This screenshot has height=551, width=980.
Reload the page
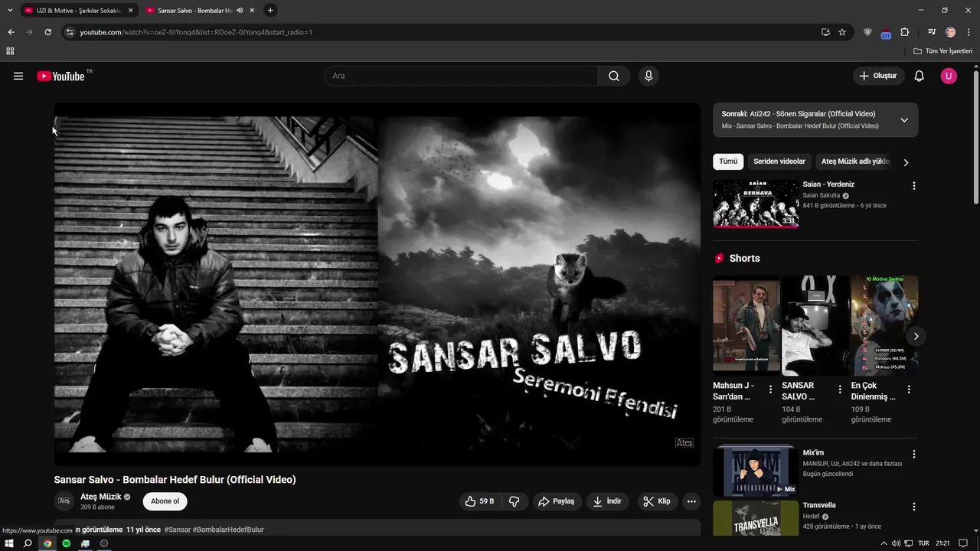click(47, 32)
